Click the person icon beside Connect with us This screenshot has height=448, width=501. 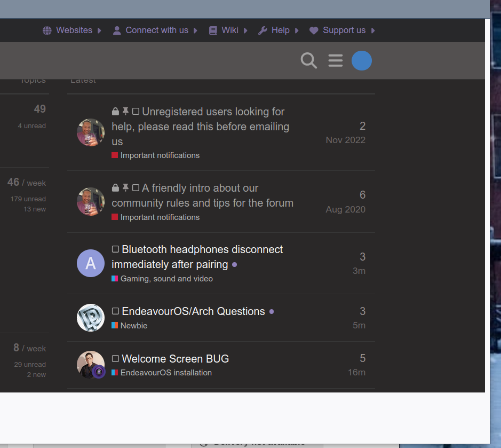click(x=117, y=30)
